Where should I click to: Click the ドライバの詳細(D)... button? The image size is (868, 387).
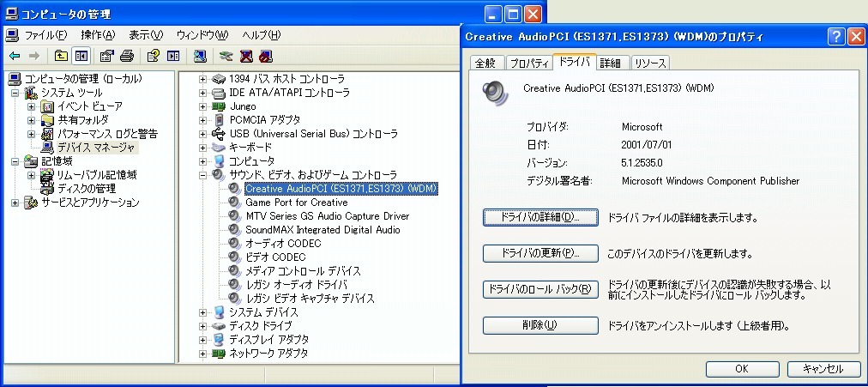(540, 218)
